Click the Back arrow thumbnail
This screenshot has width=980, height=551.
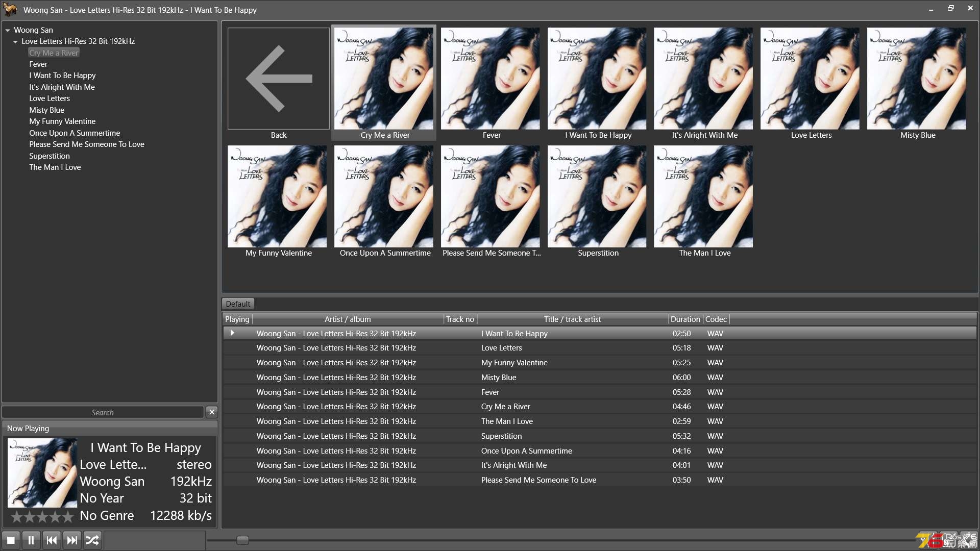click(x=279, y=79)
